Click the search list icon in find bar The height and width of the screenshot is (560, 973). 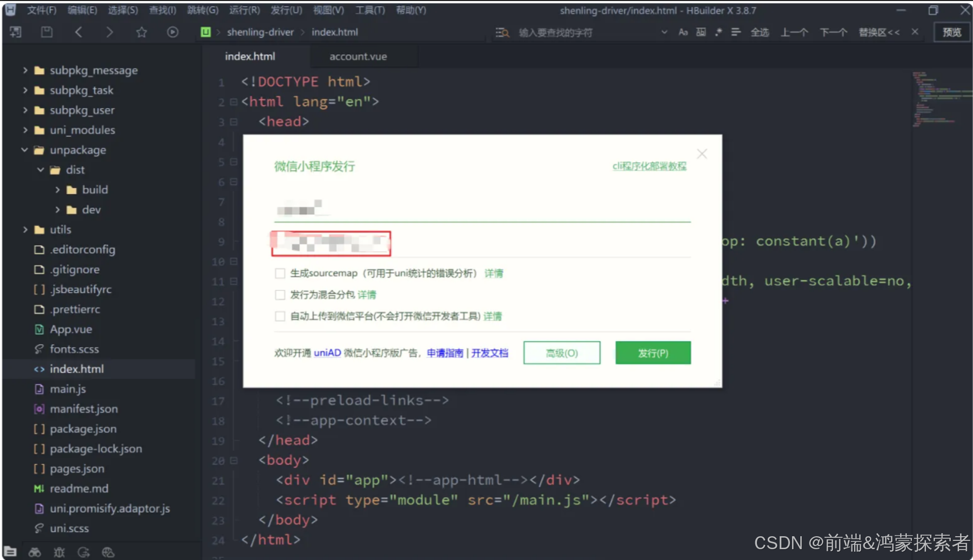[x=503, y=33]
